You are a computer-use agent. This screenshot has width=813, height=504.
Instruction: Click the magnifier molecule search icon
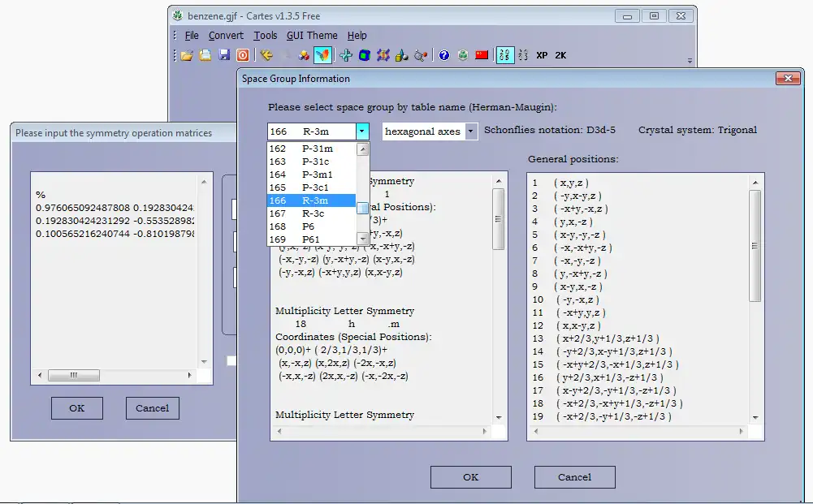pos(421,55)
